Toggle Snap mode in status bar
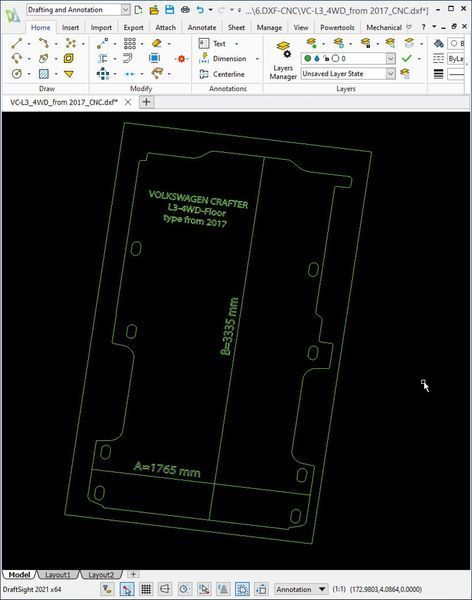 (127, 589)
